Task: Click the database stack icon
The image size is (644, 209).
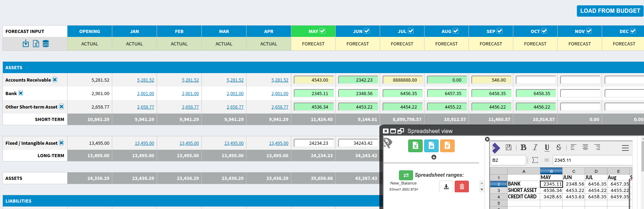Action: click(46, 44)
